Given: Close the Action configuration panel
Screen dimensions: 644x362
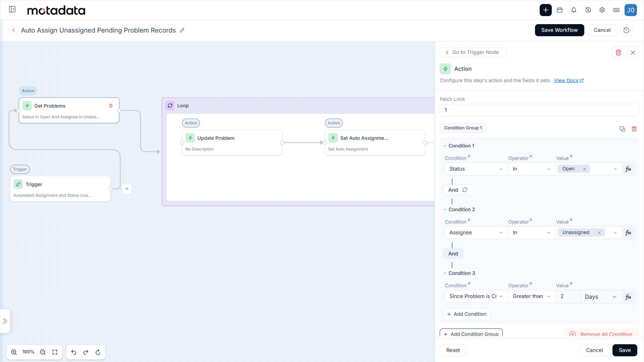Looking at the screenshot, I should [x=633, y=52].
